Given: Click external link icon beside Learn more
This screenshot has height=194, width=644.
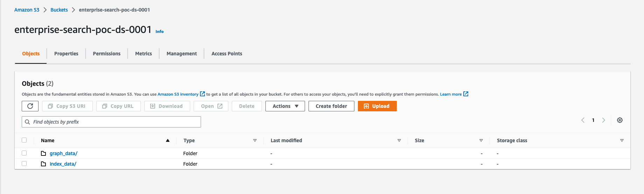Looking at the screenshot, I should coord(466,94).
